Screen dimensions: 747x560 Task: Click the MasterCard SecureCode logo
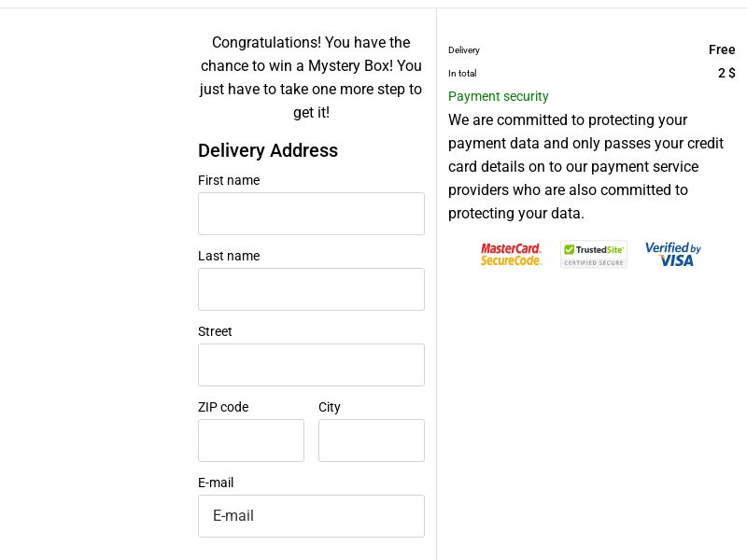tap(511, 254)
